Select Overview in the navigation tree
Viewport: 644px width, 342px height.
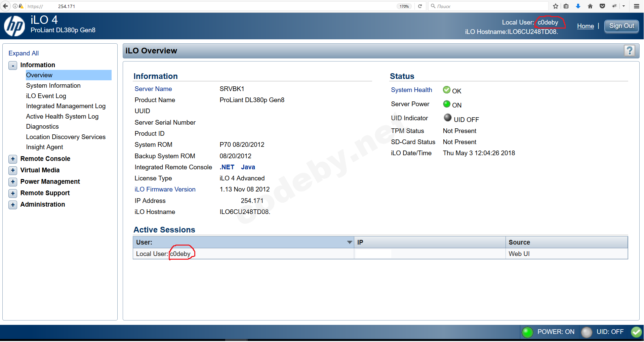click(x=69, y=75)
